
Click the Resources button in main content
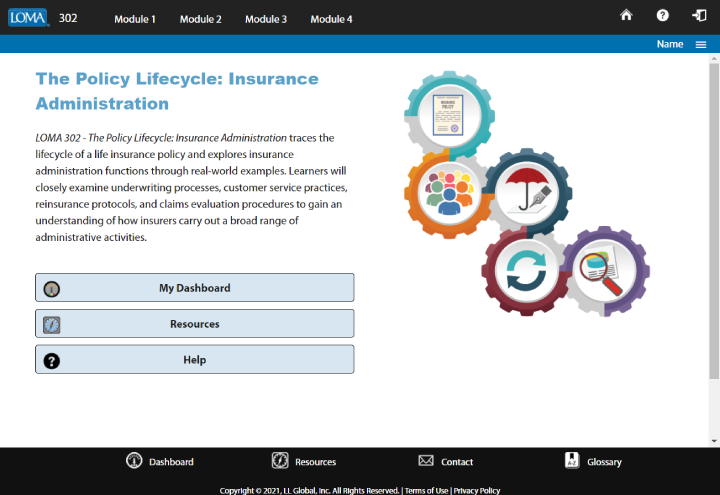point(195,324)
